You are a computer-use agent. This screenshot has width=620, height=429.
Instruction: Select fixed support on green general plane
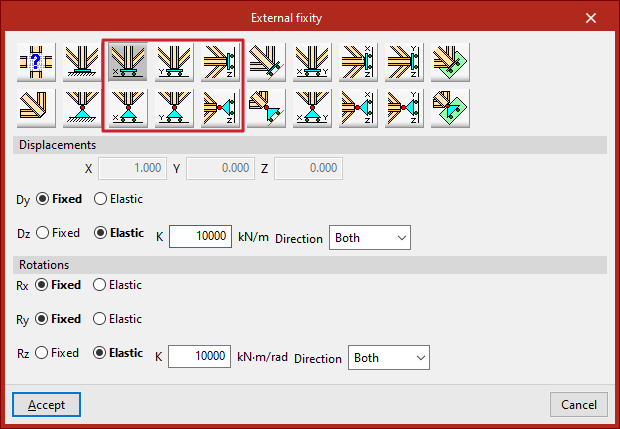[450, 62]
